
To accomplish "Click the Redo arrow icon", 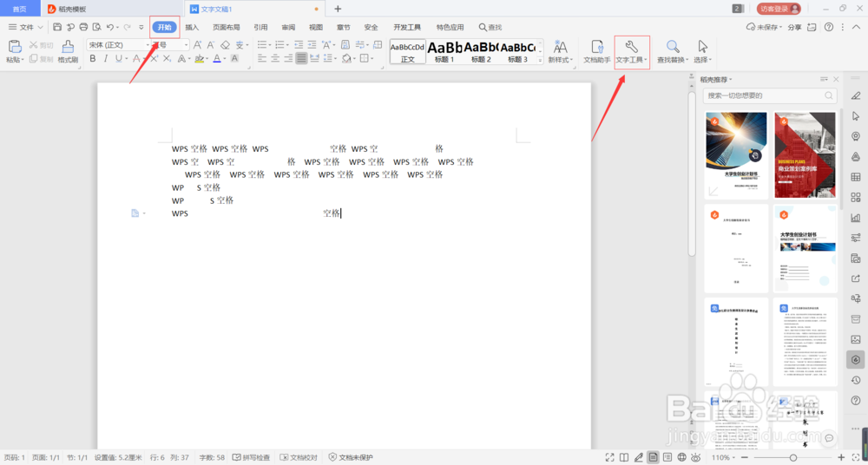I will coord(127,27).
